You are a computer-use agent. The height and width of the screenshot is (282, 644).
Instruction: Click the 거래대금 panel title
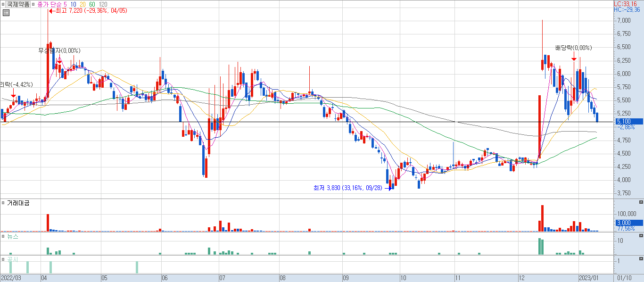tap(18, 202)
